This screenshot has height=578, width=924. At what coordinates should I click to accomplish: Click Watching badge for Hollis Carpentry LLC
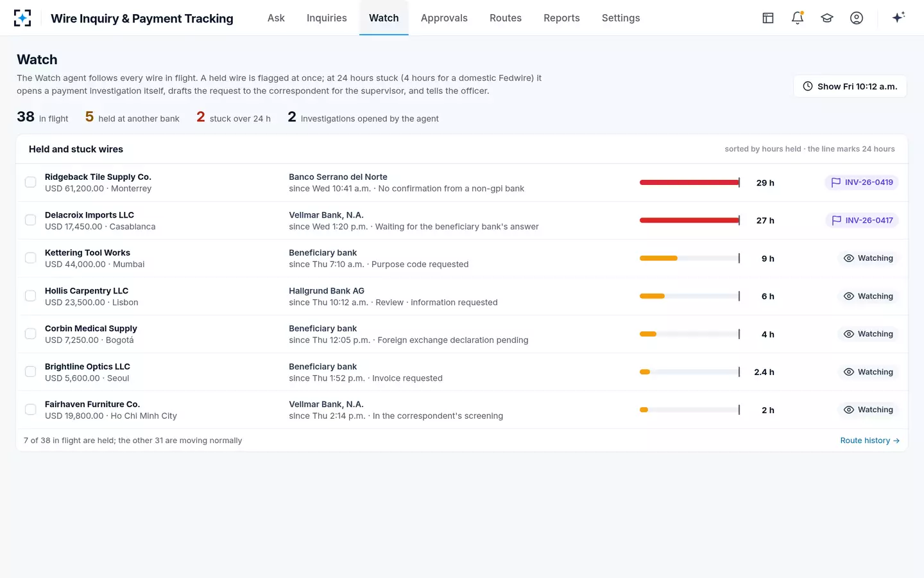[868, 296]
